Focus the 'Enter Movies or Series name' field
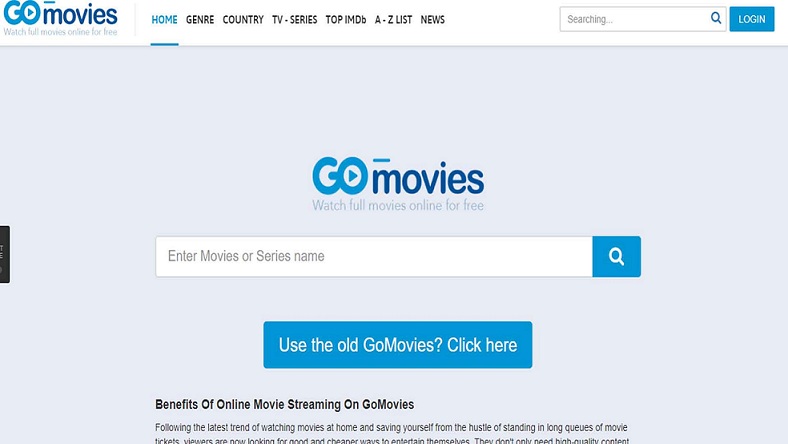The width and height of the screenshot is (788, 444). [374, 256]
